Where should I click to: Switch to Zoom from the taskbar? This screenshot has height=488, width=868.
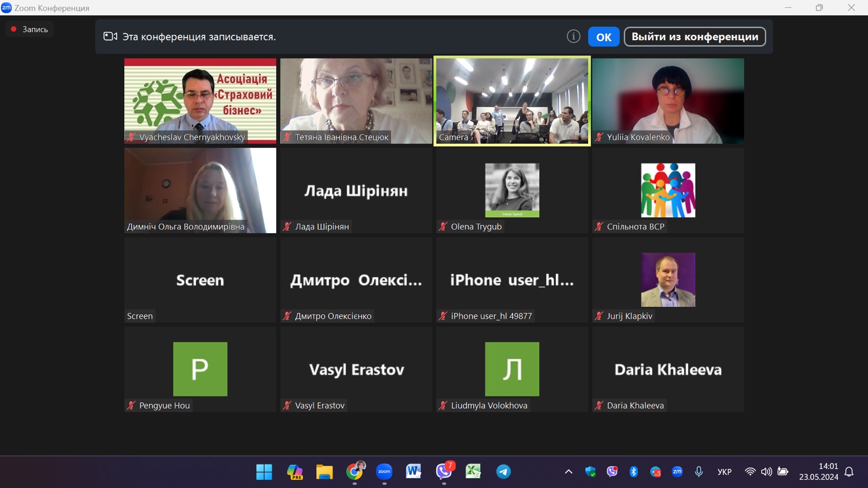[x=384, y=472]
